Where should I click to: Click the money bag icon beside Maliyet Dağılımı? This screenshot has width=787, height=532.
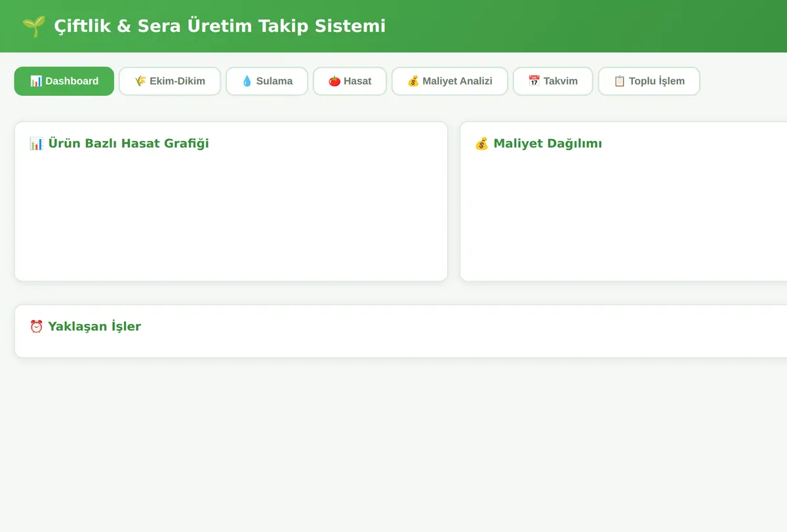[482, 143]
